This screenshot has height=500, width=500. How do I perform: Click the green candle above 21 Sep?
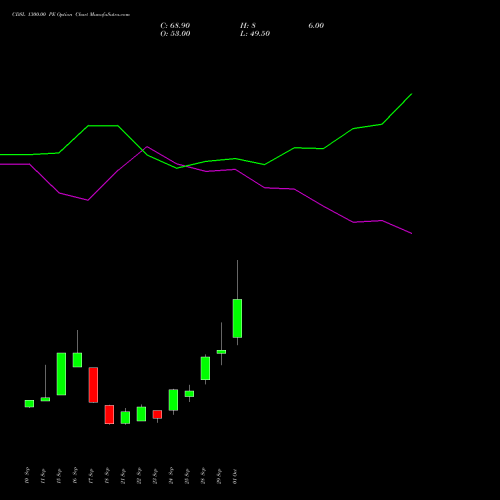tap(125, 417)
